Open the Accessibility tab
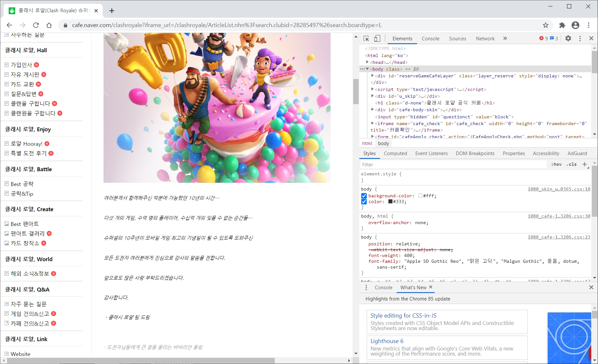The height and width of the screenshot is (364, 598). click(546, 153)
